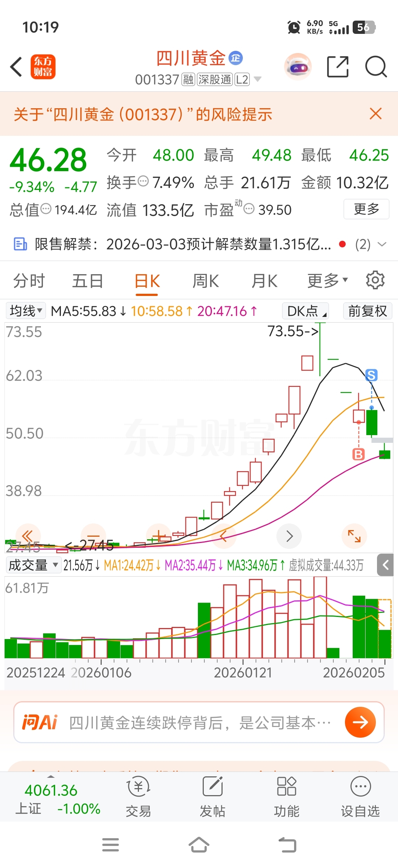
Task: Tap the S sell signal marker
Action: click(371, 375)
